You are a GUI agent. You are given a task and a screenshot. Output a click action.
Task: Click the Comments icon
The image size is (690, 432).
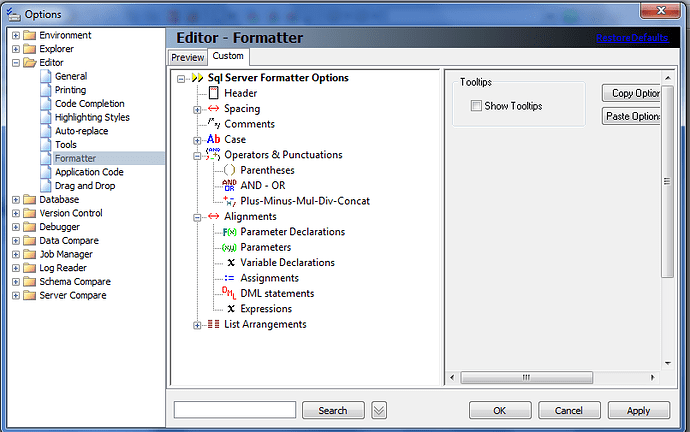pos(214,124)
